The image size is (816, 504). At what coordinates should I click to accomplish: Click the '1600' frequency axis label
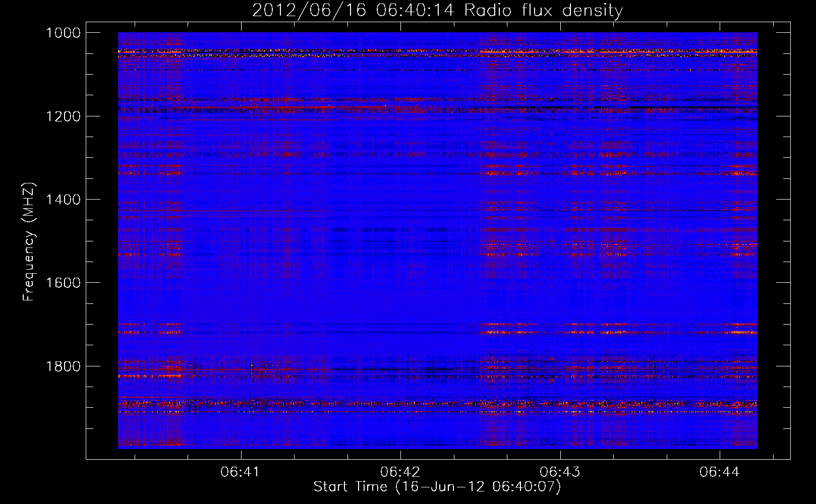pos(63,283)
